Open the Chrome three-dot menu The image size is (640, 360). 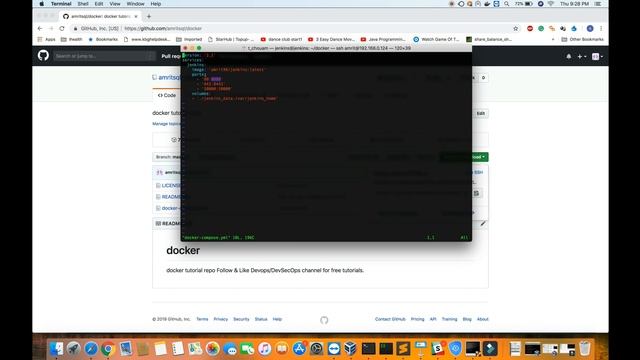[601, 29]
